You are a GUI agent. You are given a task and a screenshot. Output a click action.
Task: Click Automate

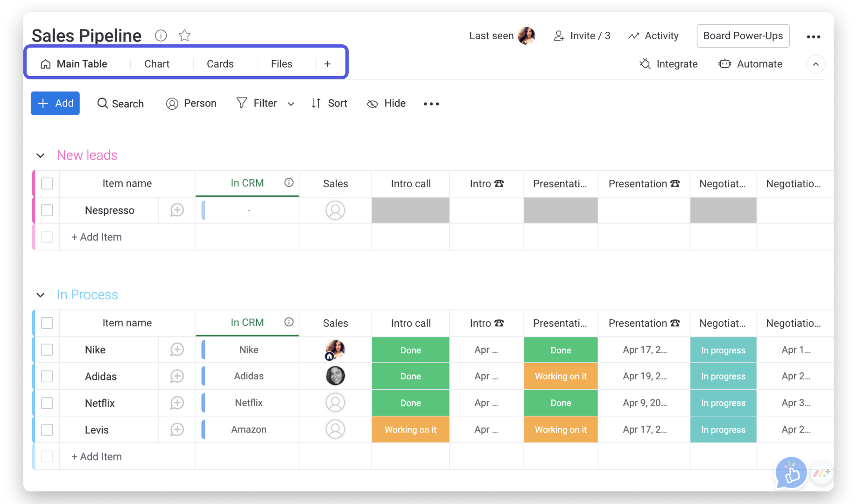[x=751, y=64]
